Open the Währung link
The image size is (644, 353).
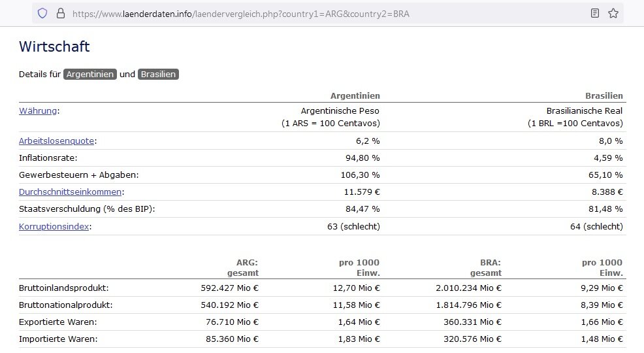coord(38,110)
